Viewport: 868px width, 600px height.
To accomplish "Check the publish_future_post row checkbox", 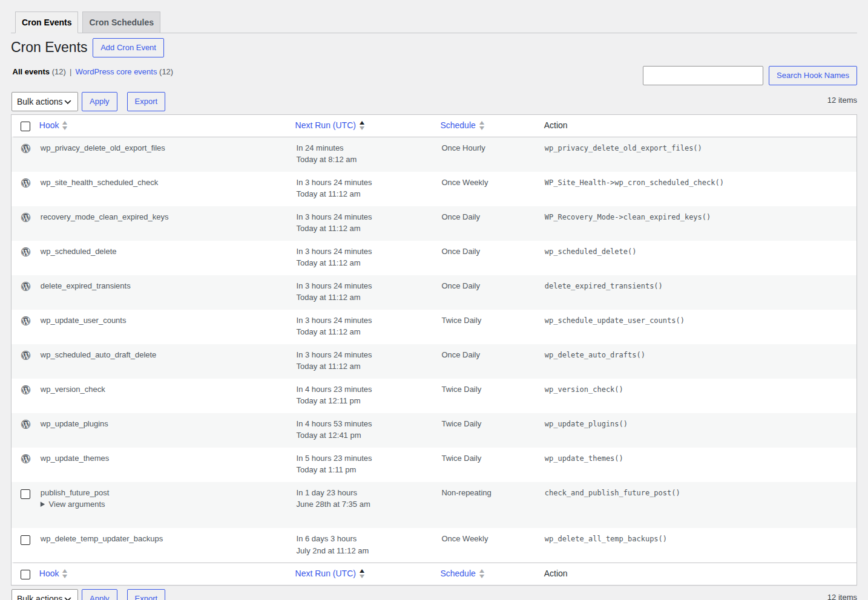I will (x=25, y=494).
